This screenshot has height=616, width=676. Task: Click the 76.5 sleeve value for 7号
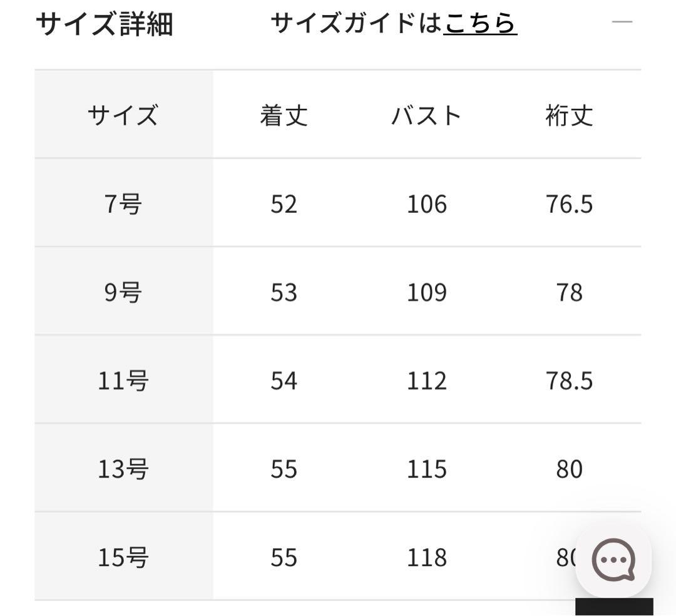click(x=569, y=204)
